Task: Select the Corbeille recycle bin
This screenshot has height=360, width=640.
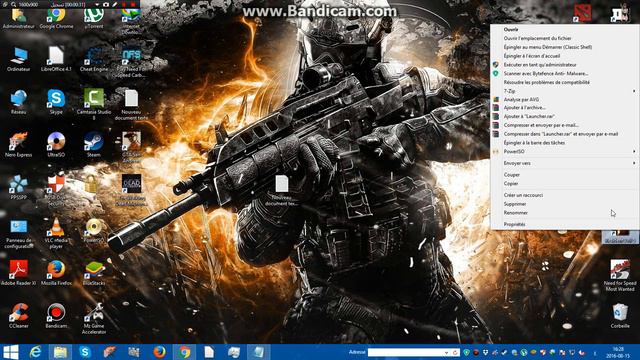Action: click(620, 315)
